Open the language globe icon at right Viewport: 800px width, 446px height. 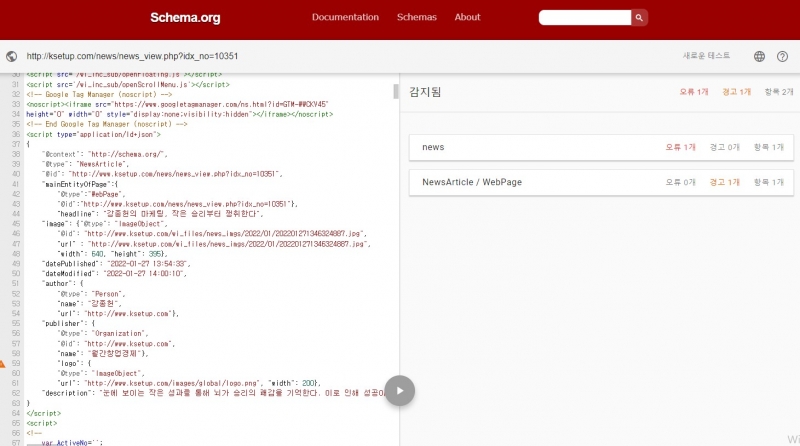(759, 56)
